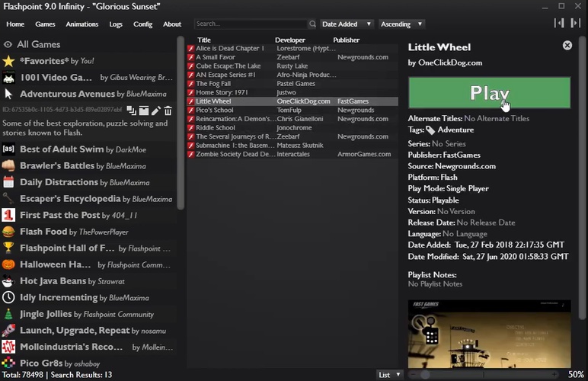Sort by the Developer column header
Image resolution: width=588 pixels, height=381 pixels.
coord(290,40)
